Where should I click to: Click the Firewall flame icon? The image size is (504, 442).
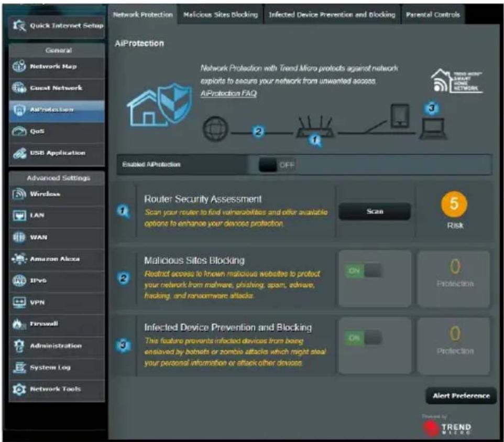(x=19, y=324)
